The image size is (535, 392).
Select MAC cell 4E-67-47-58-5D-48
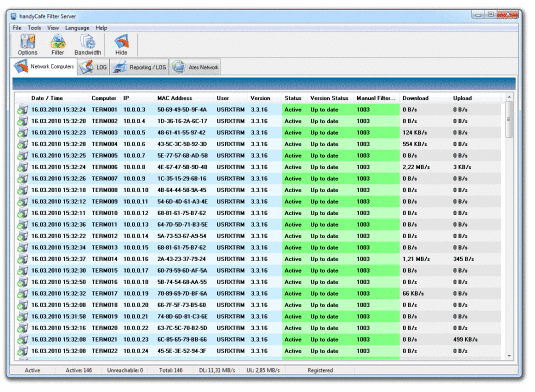pos(182,167)
